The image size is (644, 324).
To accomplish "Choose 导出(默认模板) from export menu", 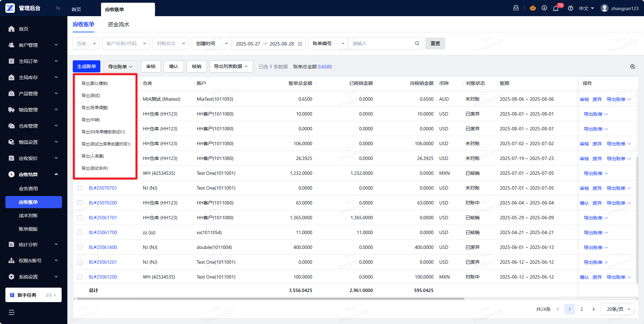I will (95, 84).
